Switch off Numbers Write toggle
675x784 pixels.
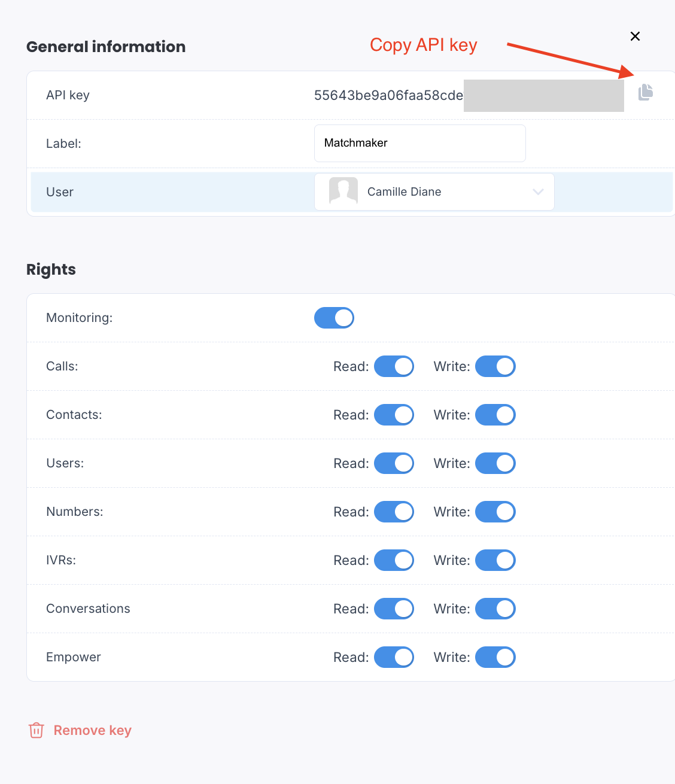pyautogui.click(x=495, y=512)
